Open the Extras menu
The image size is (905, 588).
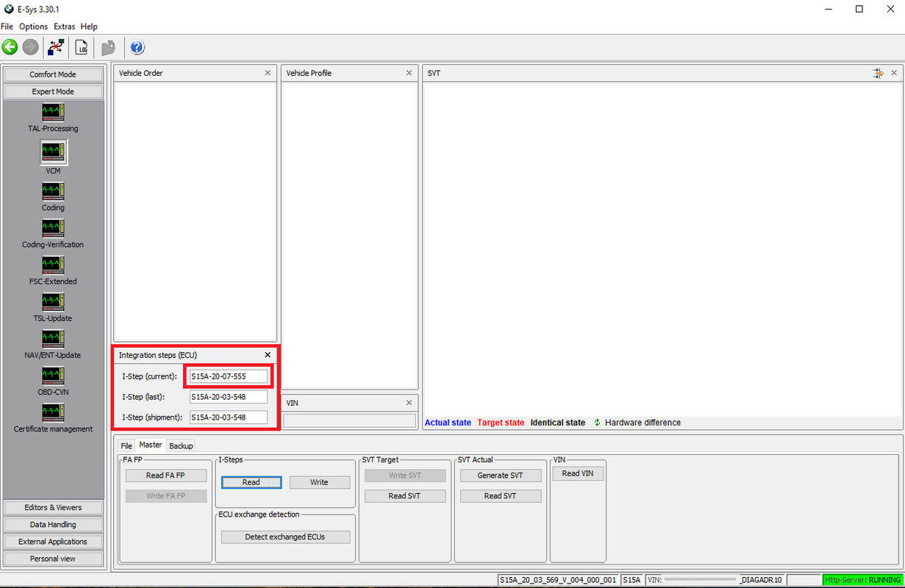pyautogui.click(x=64, y=26)
